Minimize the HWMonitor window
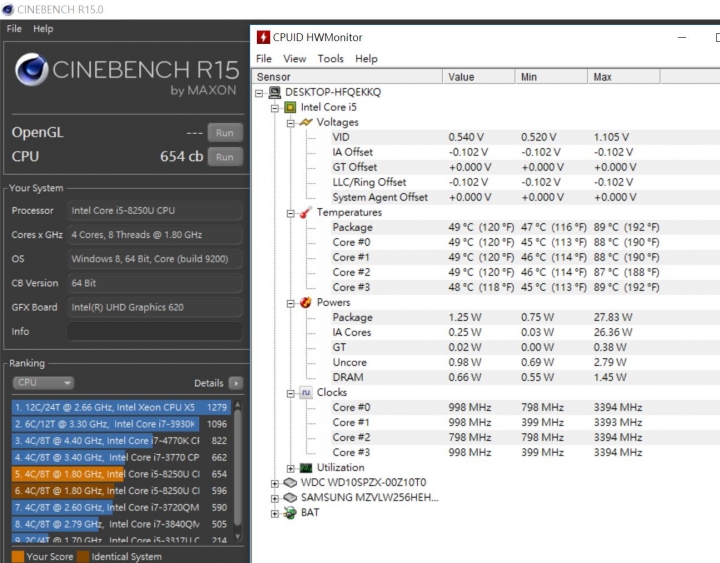 pyautogui.click(x=682, y=38)
